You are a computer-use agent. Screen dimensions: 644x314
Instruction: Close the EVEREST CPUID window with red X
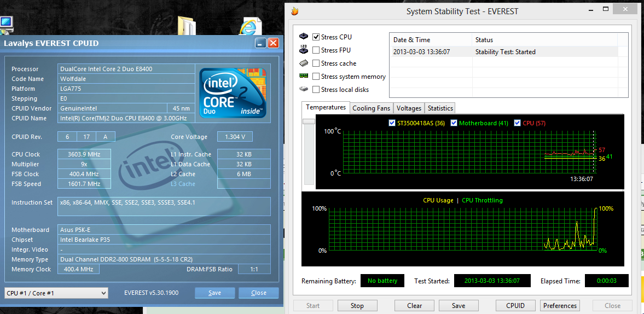[274, 43]
